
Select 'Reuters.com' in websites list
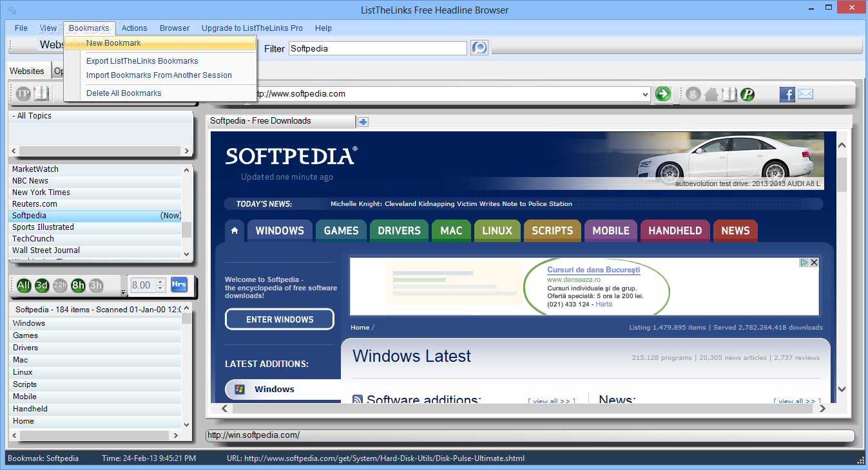tap(95, 204)
